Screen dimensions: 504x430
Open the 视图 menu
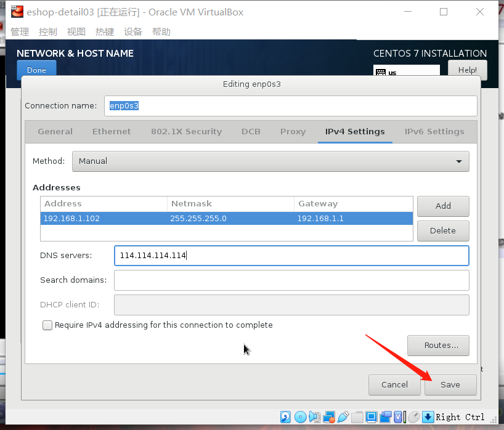pyautogui.click(x=76, y=32)
